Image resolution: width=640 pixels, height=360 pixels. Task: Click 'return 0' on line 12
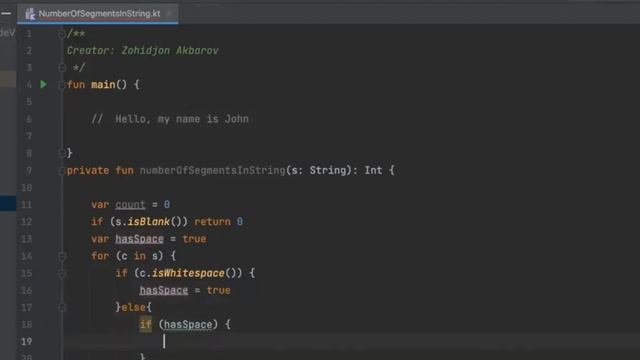pyautogui.click(x=218, y=222)
